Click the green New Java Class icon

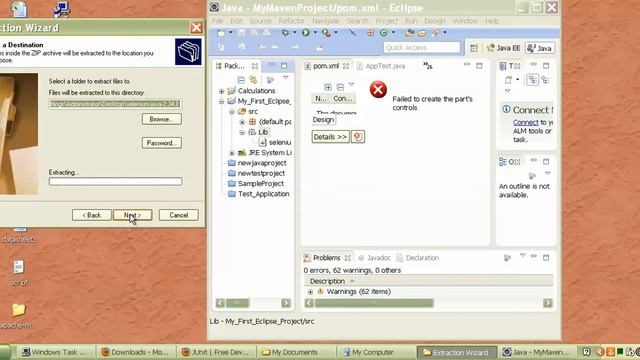[384, 33]
